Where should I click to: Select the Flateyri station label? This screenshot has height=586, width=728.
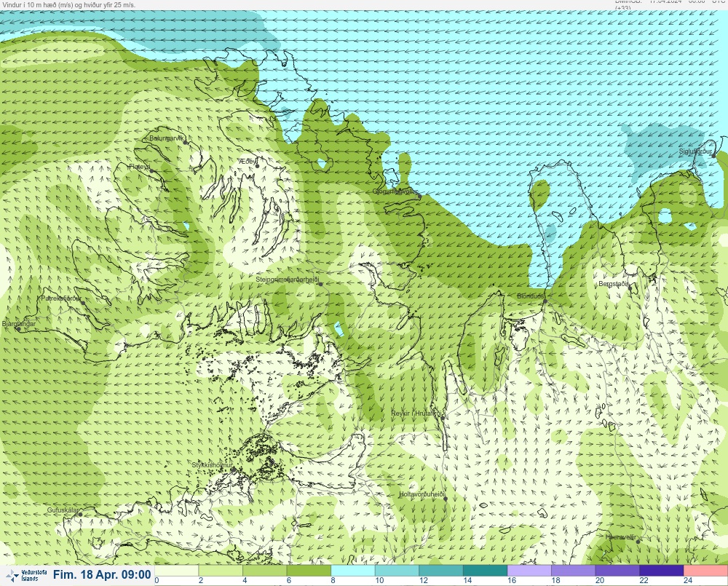pos(139,166)
